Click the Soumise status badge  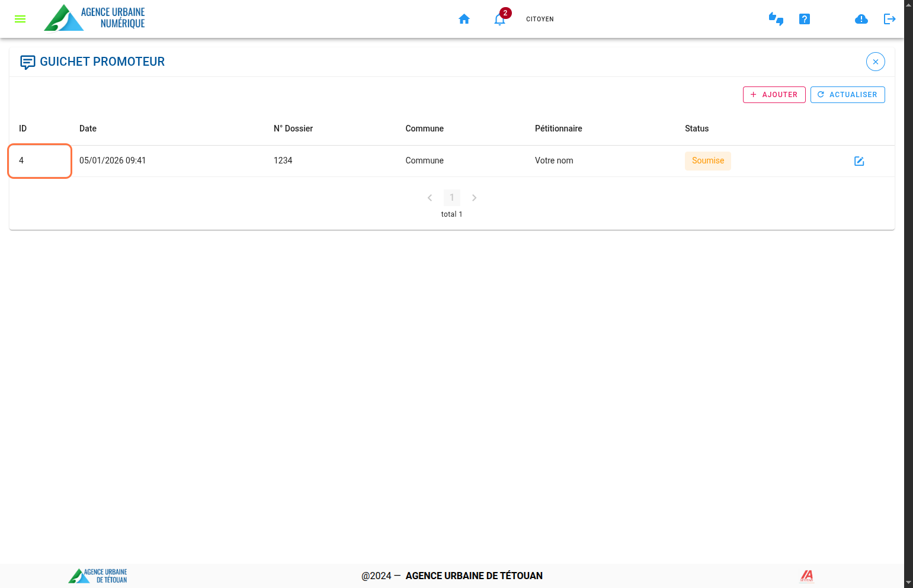click(707, 161)
